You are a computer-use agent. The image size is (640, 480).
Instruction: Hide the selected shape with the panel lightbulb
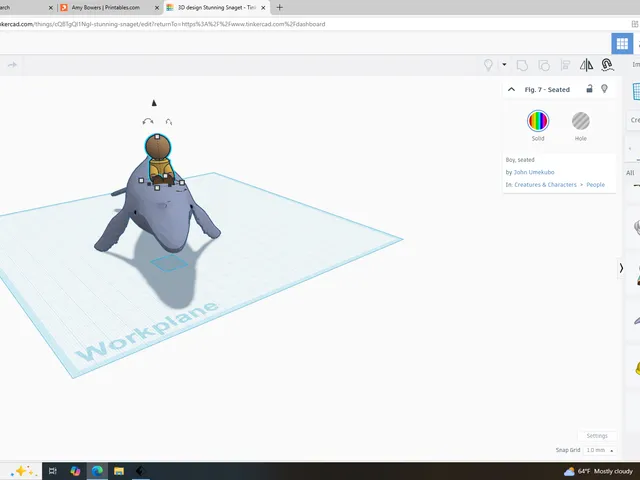pyautogui.click(x=604, y=89)
